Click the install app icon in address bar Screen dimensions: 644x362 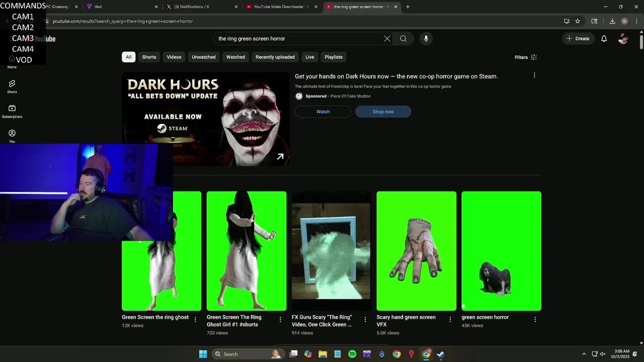567,21
